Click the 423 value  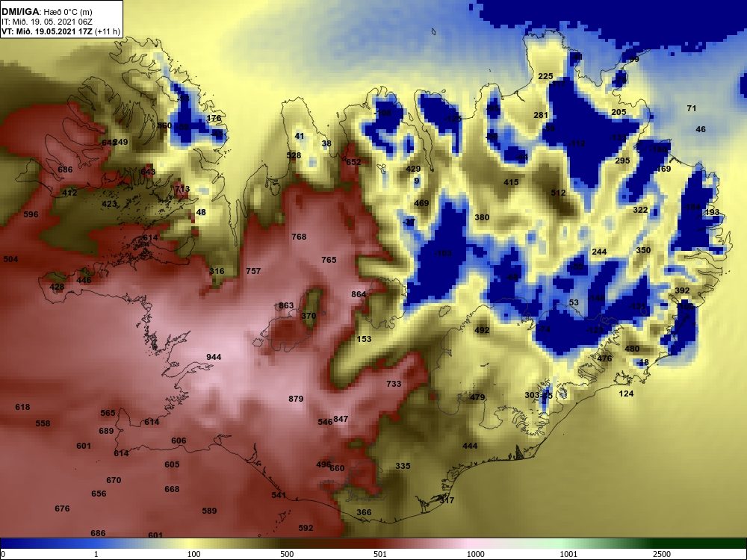pos(109,204)
